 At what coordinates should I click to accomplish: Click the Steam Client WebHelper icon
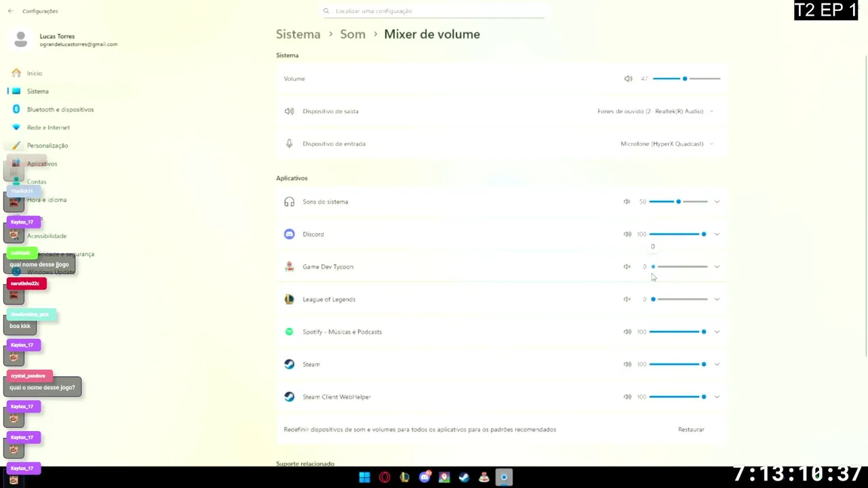click(290, 396)
